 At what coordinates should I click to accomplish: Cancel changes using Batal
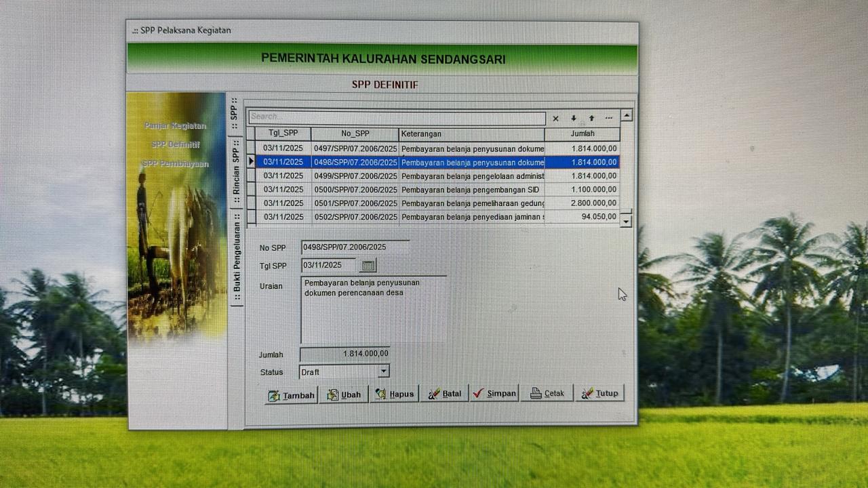point(444,394)
